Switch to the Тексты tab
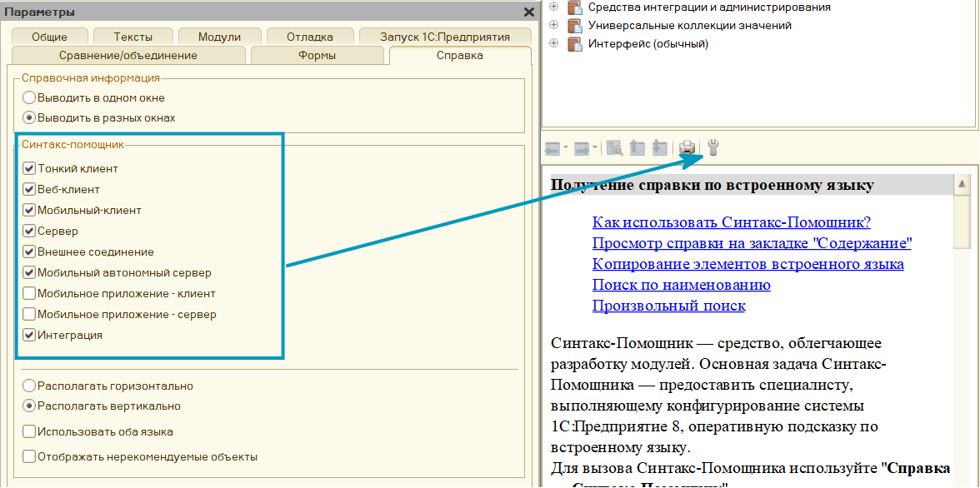The image size is (980, 488). 133,37
